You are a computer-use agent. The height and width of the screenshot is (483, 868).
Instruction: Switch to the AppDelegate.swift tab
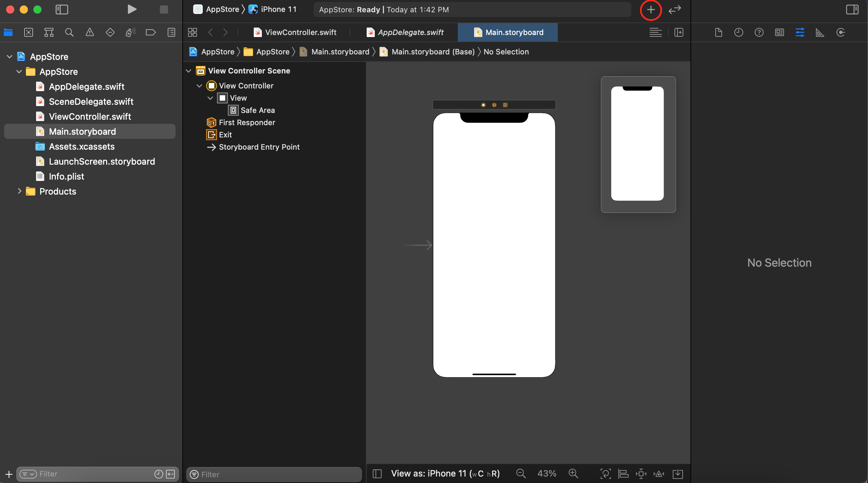coord(405,32)
